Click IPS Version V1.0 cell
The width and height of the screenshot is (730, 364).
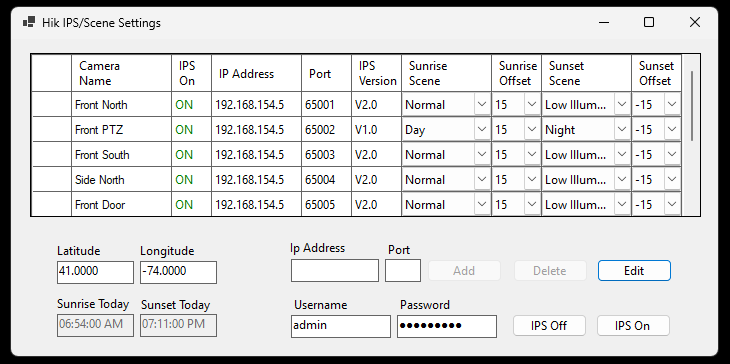point(377,129)
